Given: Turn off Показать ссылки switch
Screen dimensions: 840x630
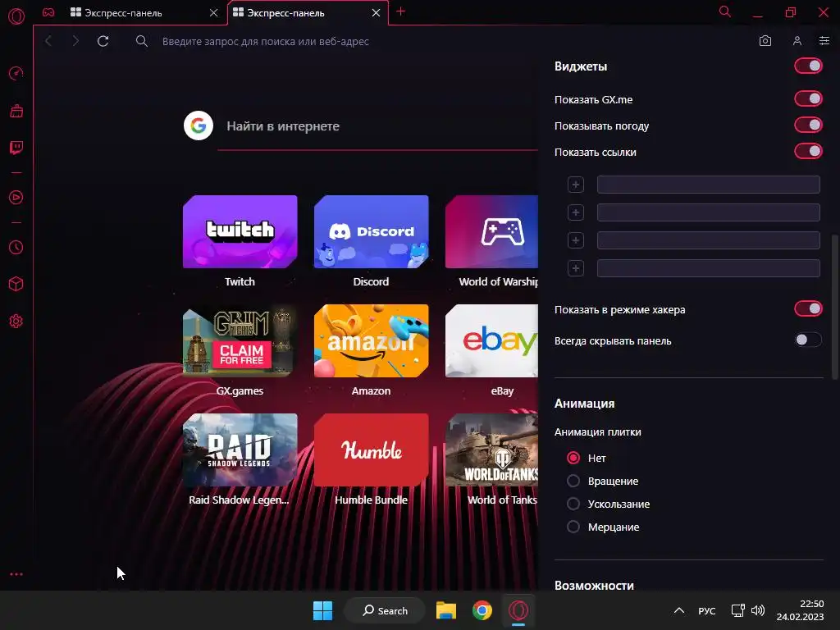Looking at the screenshot, I should coord(808,151).
